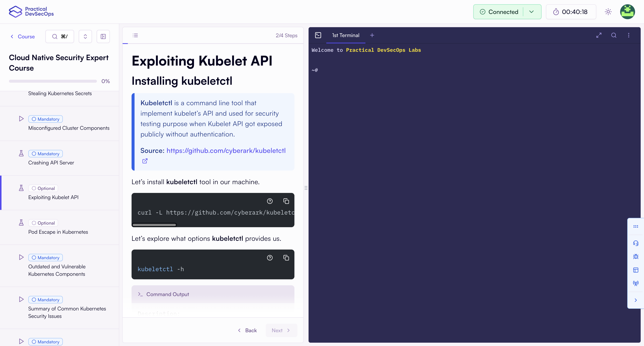
Task: Copy the curl command snippet
Action: tap(286, 201)
